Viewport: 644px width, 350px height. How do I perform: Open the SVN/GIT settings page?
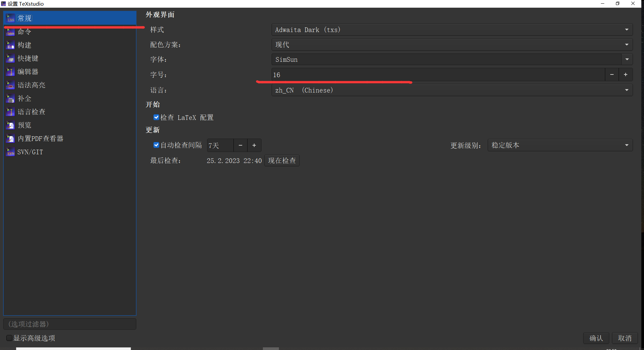pyautogui.click(x=70, y=152)
